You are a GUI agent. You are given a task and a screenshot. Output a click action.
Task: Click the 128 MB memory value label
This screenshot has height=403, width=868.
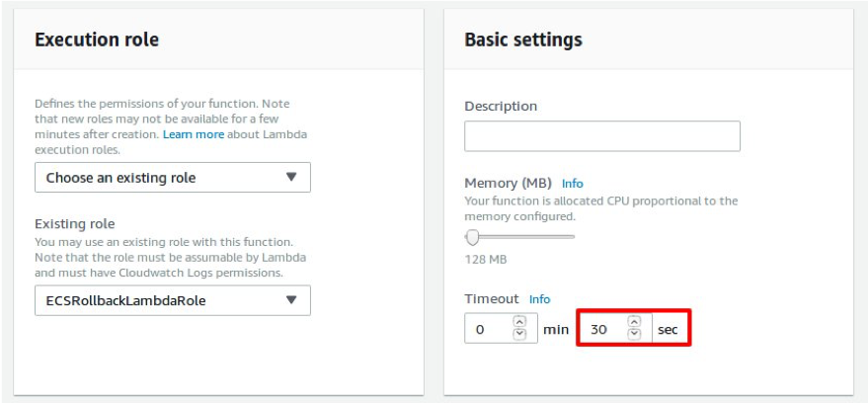click(486, 259)
